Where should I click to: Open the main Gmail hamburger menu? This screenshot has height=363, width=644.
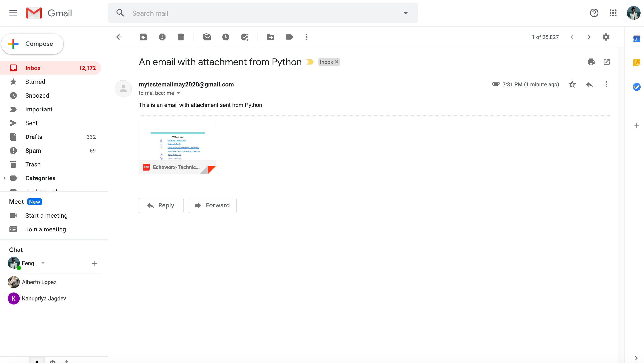(13, 13)
